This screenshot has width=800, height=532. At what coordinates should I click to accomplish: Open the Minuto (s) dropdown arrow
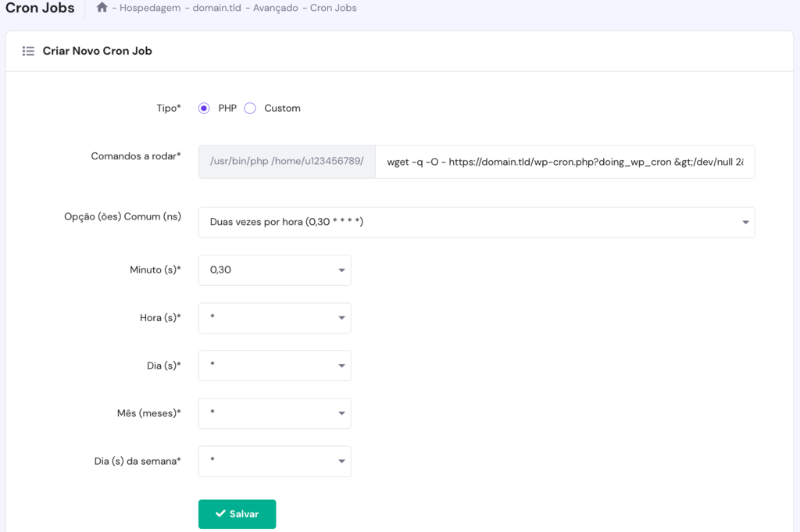point(339,270)
